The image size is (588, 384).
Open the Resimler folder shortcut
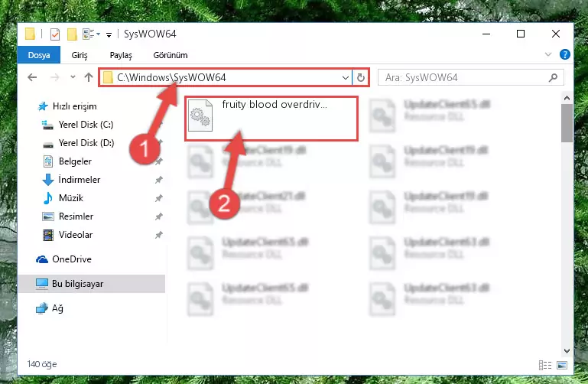(x=76, y=216)
